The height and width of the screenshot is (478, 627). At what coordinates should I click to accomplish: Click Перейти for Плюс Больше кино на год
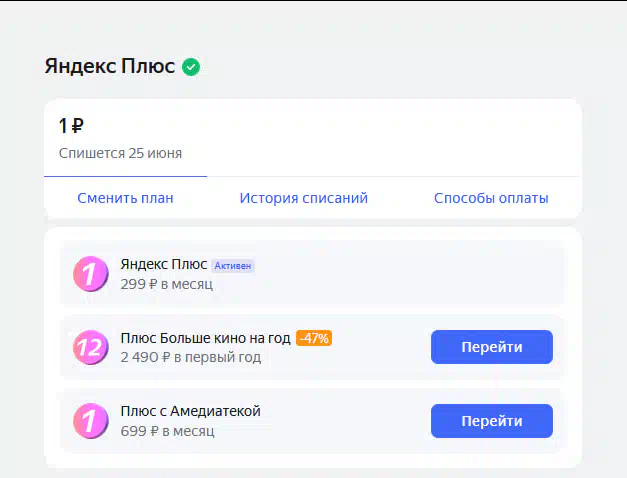(492, 347)
